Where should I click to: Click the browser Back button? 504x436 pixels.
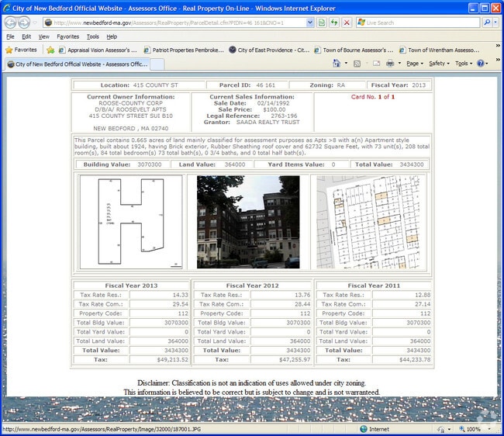(11, 22)
